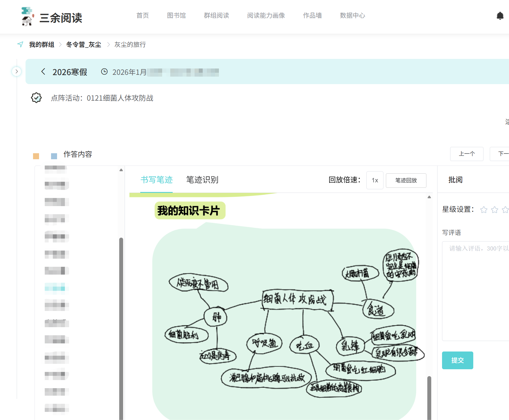Set a one-star rating in 星级设置
Image resolution: width=509 pixels, height=420 pixels.
[483, 210]
